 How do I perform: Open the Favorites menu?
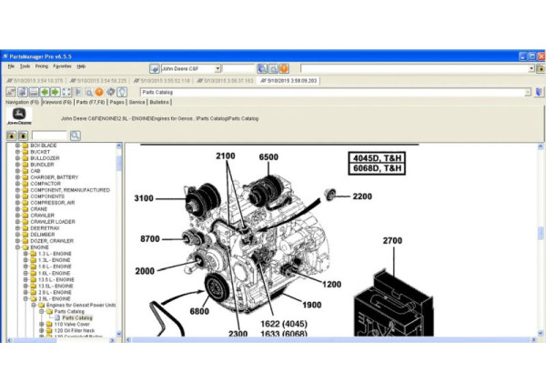pos(62,66)
